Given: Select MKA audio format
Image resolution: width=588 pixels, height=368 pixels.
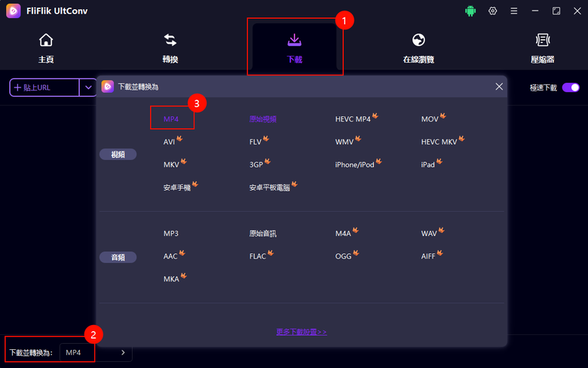Looking at the screenshot, I should pyautogui.click(x=171, y=279).
